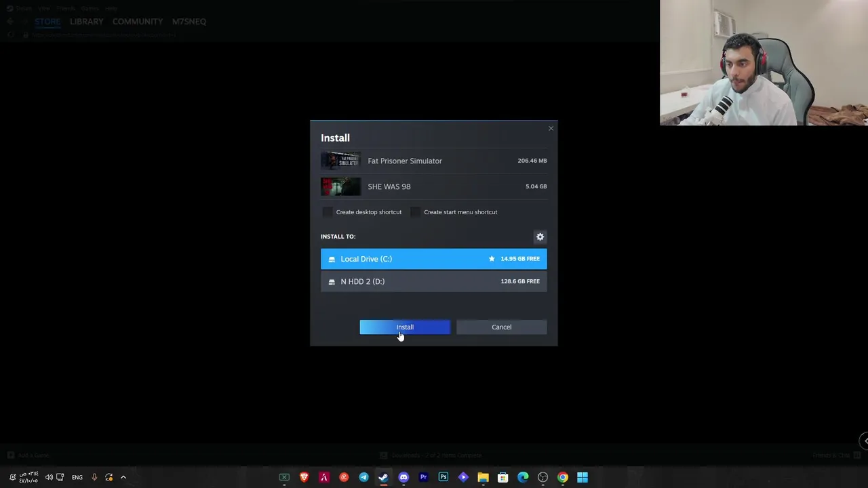868x488 pixels.
Task: Click SHE WAS 98 game thumbnail
Action: (x=340, y=186)
